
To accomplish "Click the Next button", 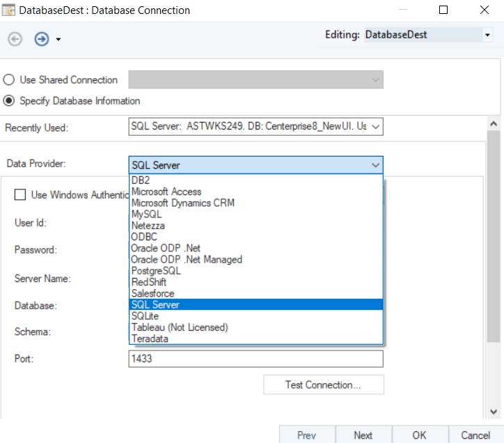I will 363,435.
